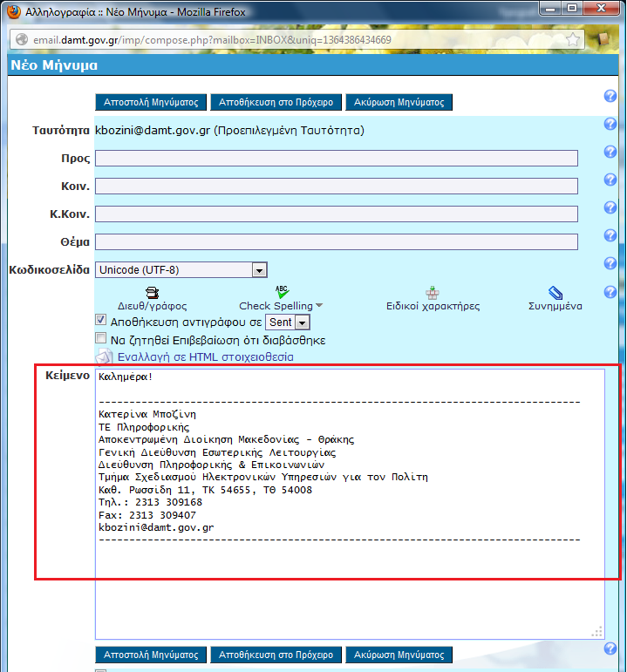Follow the Εναλλαγή σε HTML στοιχειοθεσία link
The height and width of the screenshot is (672, 627).
(206, 357)
